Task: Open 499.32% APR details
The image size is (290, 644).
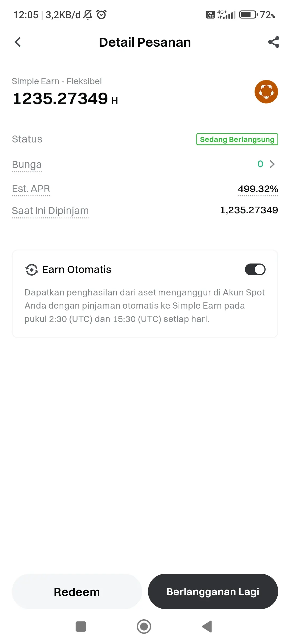Action: (258, 189)
